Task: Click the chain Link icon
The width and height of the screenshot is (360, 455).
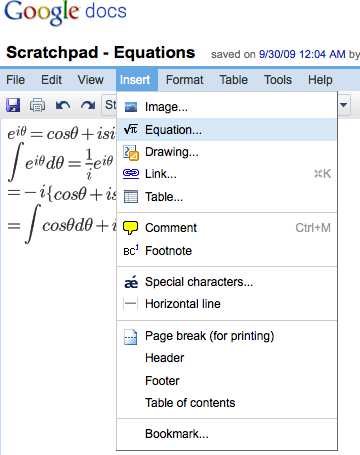Action: click(131, 174)
